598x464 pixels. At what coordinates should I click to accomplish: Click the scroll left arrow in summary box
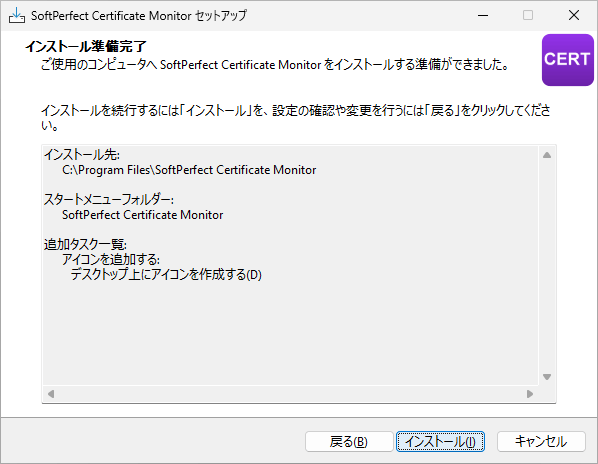point(51,394)
